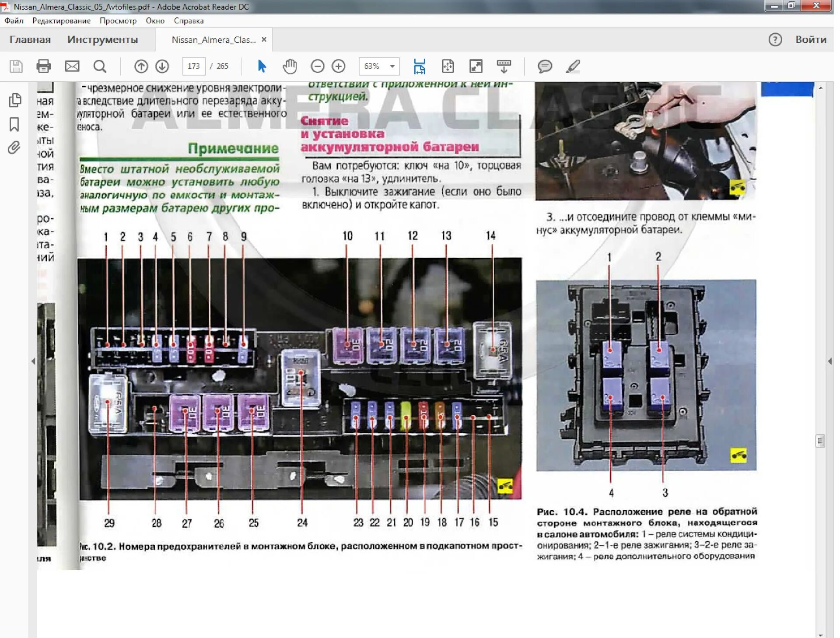Click the battery terminal photo
Viewport: 840px width, 638px height.
(646, 141)
